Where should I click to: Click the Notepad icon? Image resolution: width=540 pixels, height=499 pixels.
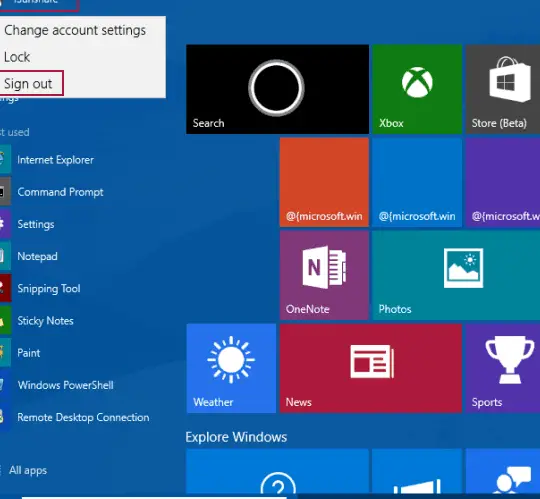click(x=5, y=256)
